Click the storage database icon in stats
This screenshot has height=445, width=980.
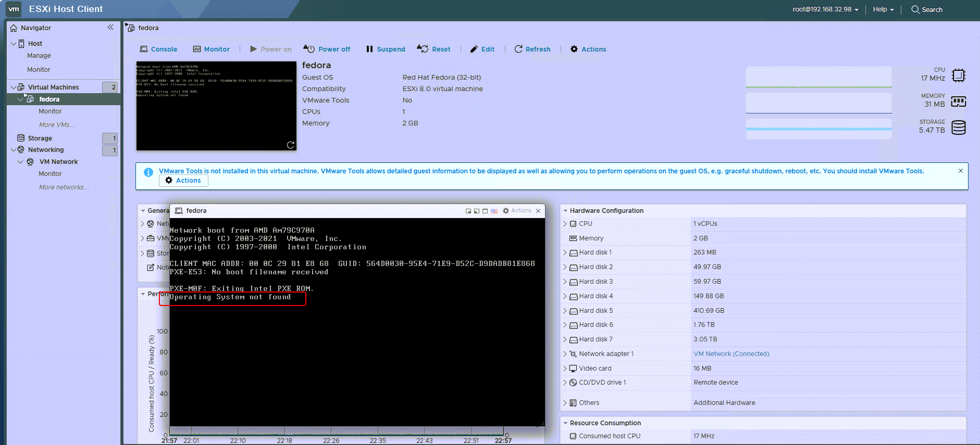pyautogui.click(x=959, y=128)
